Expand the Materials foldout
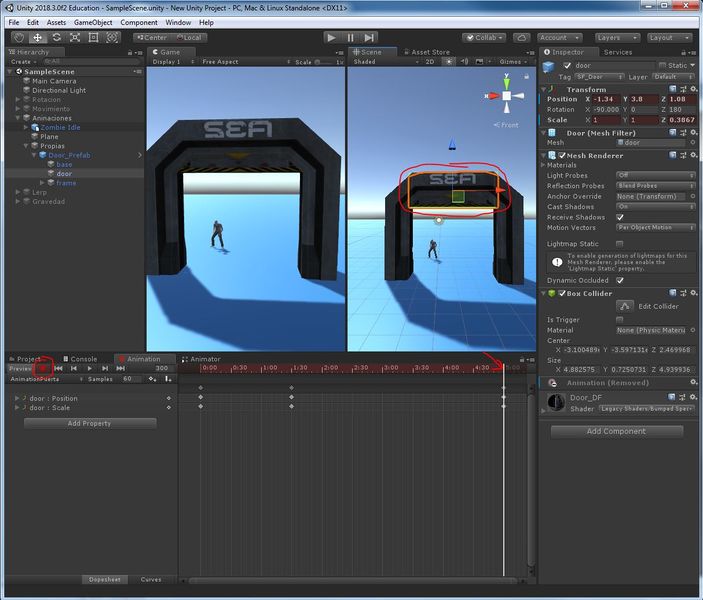The image size is (703, 600). click(543, 165)
